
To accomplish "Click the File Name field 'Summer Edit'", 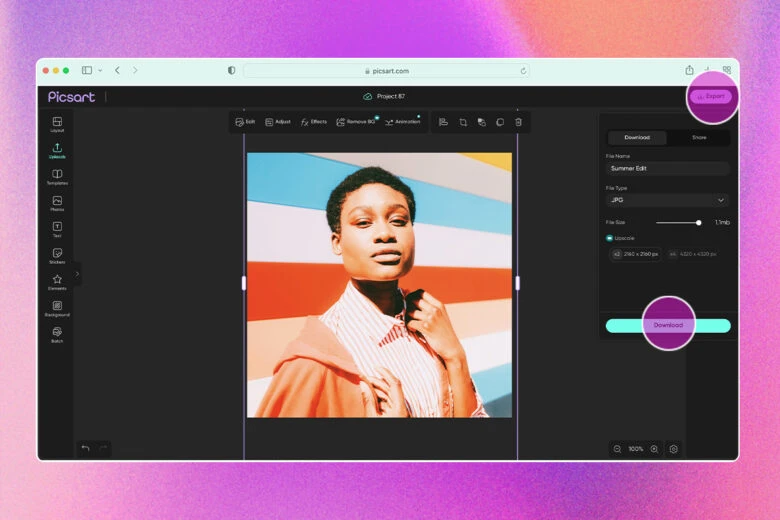I will [x=668, y=169].
